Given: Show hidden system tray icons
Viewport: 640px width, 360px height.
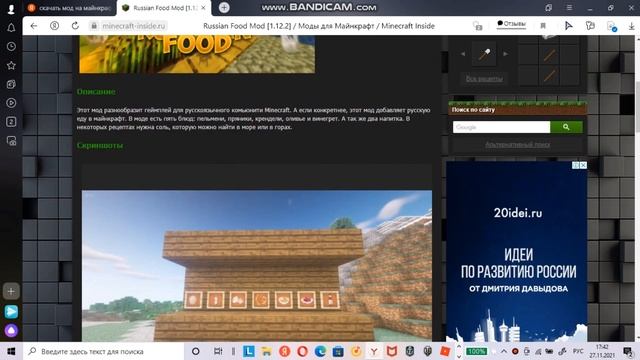Looking at the screenshot, I should 504,351.
